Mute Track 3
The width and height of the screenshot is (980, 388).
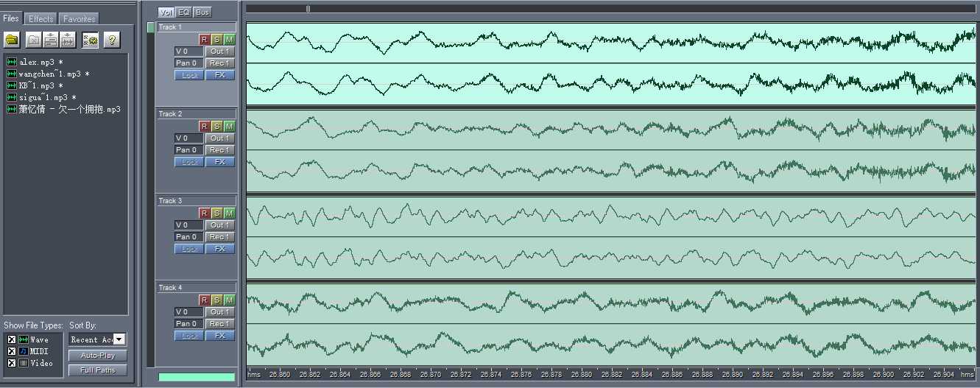(x=229, y=214)
